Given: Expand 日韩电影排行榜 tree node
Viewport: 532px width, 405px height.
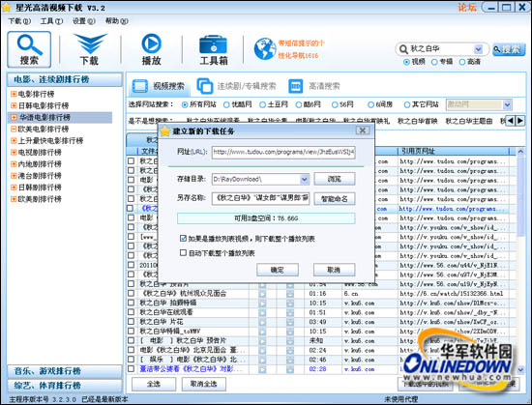Looking at the screenshot, I should [x=14, y=105].
